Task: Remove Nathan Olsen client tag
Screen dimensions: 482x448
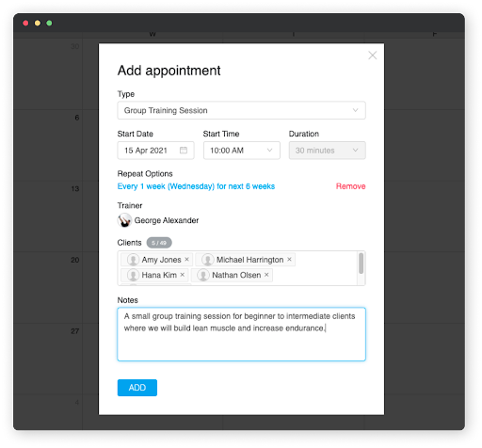Action: point(266,275)
